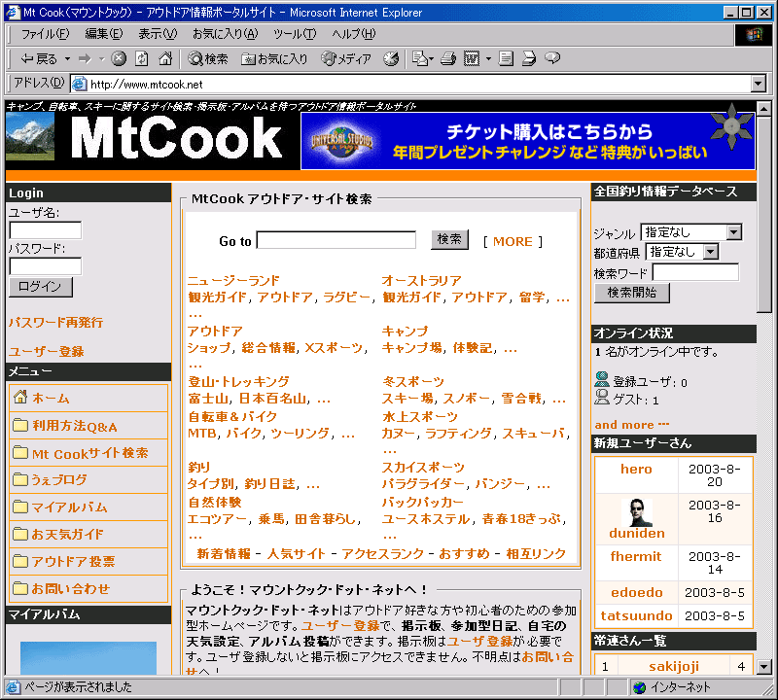Click the Back arrow toolbar button
Viewport: 778px width, 700px height.
pos(38,59)
